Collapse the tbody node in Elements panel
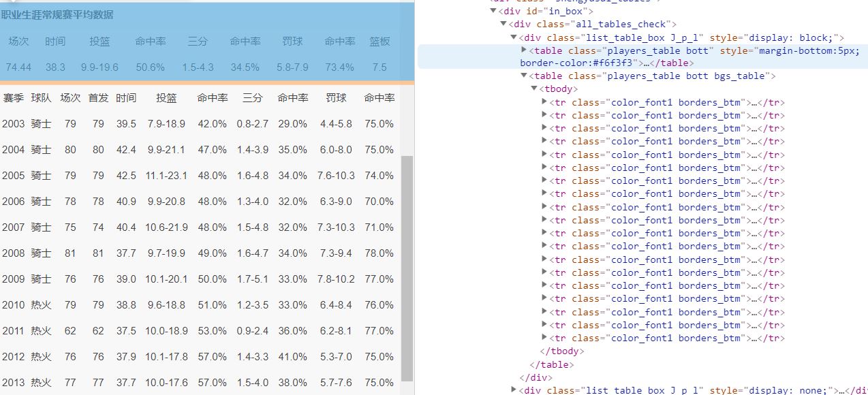The width and height of the screenshot is (868, 395). (x=533, y=89)
